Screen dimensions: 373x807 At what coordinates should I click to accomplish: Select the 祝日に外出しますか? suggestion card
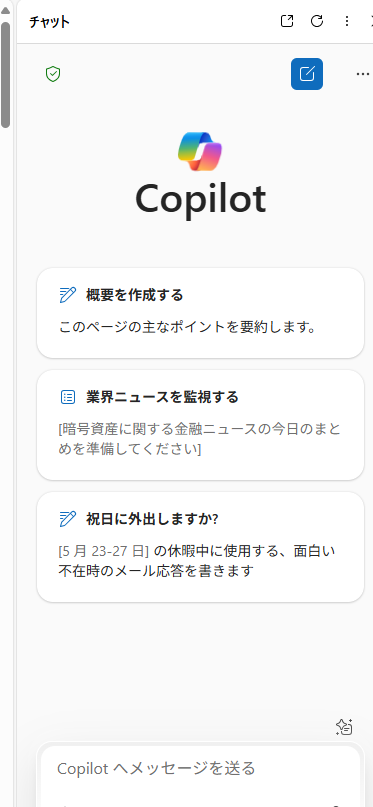click(201, 547)
